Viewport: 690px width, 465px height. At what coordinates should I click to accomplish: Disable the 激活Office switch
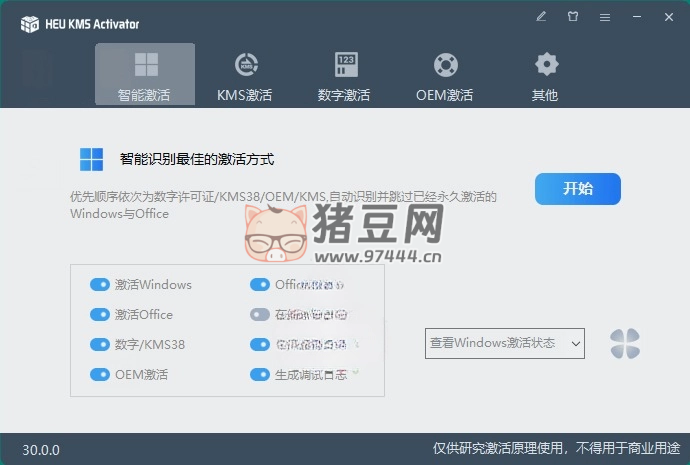click(99, 315)
